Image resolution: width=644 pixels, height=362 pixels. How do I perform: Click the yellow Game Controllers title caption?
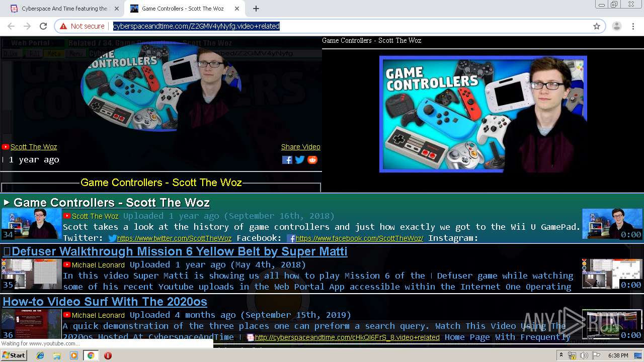tap(161, 183)
